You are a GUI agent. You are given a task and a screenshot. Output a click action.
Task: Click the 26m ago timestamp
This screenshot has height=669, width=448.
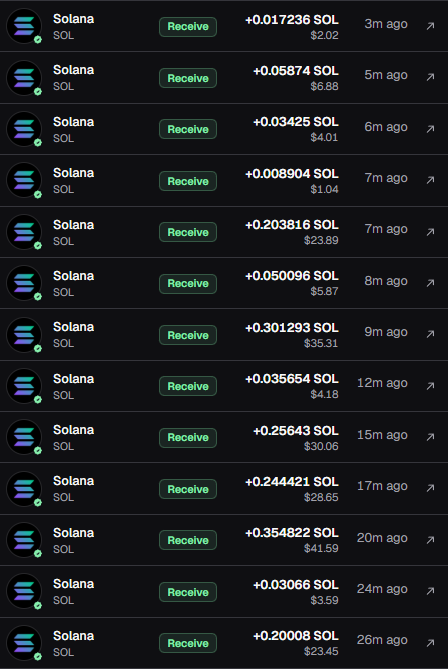tap(382, 640)
